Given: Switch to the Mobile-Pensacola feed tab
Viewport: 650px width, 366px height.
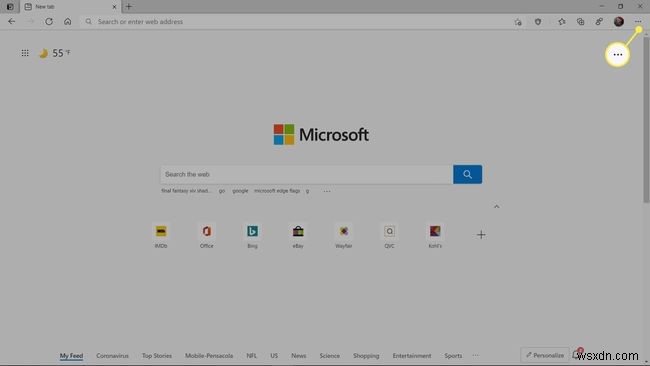Looking at the screenshot, I should (x=209, y=356).
